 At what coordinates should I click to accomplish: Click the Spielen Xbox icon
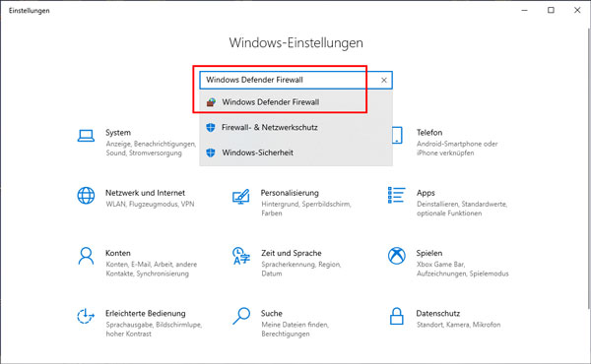[397, 256]
